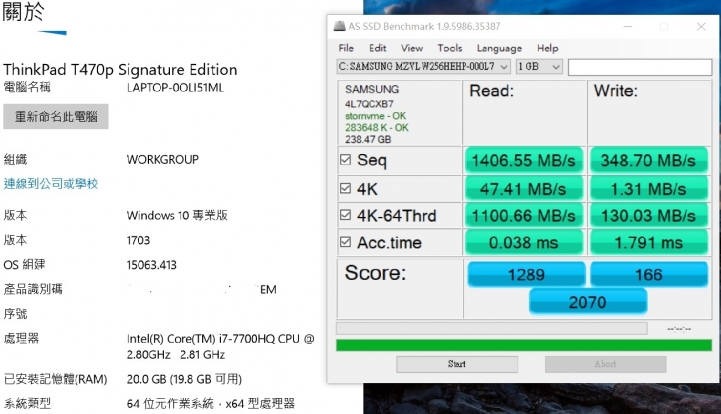Minimize the AS SSD Benchmark window
This screenshot has height=414, width=721.
(627, 27)
